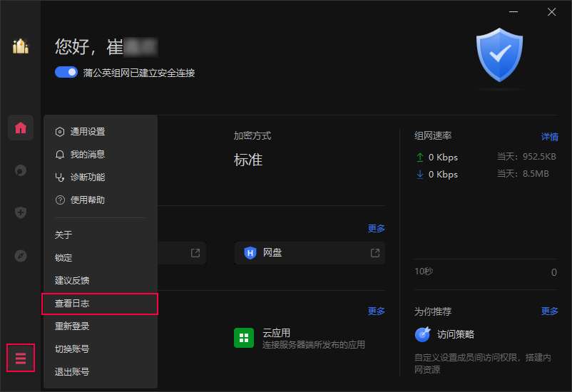Screen dimensions: 572x392
Task: Click the 加密方式 label
Action: [252, 136]
